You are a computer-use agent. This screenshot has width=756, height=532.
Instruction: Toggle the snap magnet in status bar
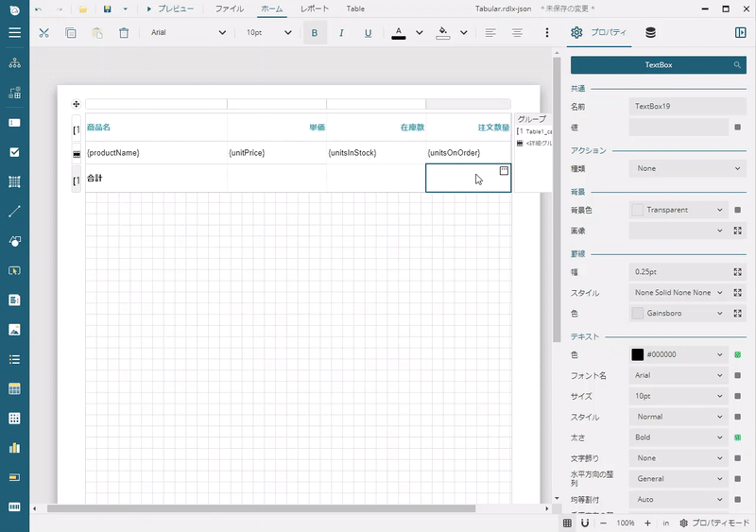(x=585, y=523)
